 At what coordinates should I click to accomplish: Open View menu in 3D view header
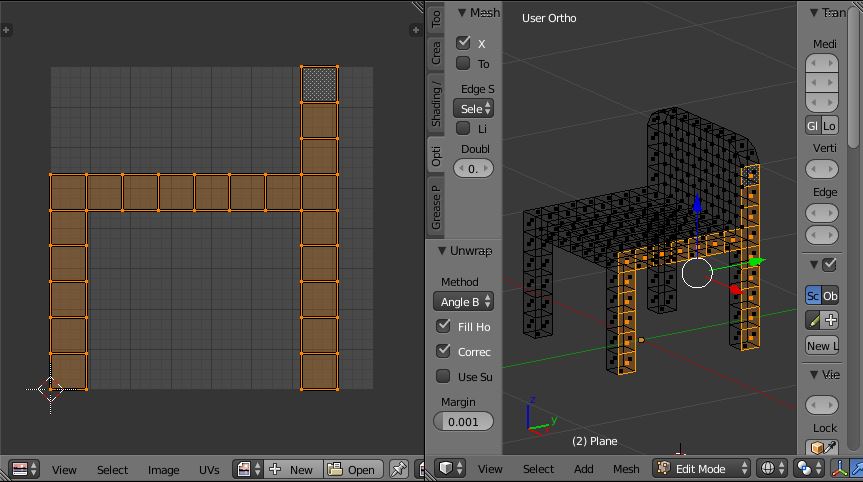click(490, 469)
